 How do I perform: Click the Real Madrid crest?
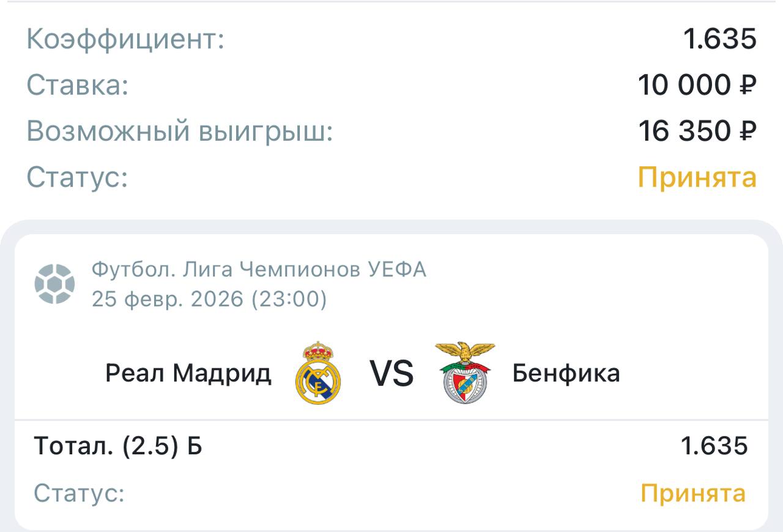click(x=318, y=373)
